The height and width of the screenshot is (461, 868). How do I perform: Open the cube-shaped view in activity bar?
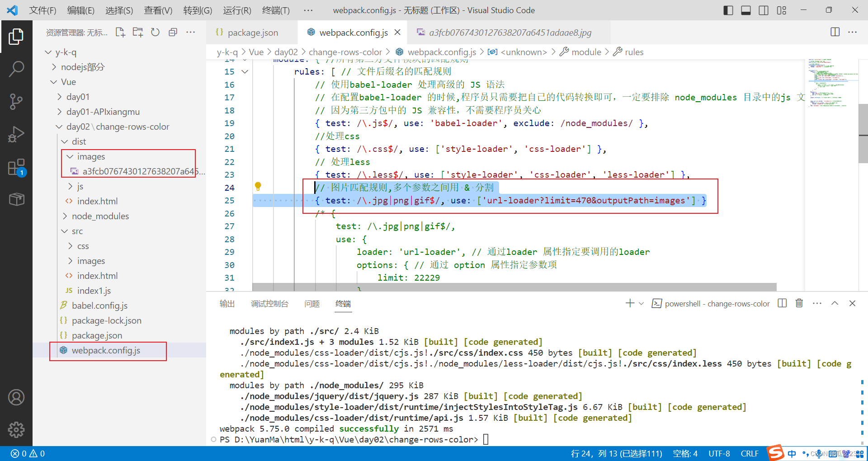coord(16,199)
